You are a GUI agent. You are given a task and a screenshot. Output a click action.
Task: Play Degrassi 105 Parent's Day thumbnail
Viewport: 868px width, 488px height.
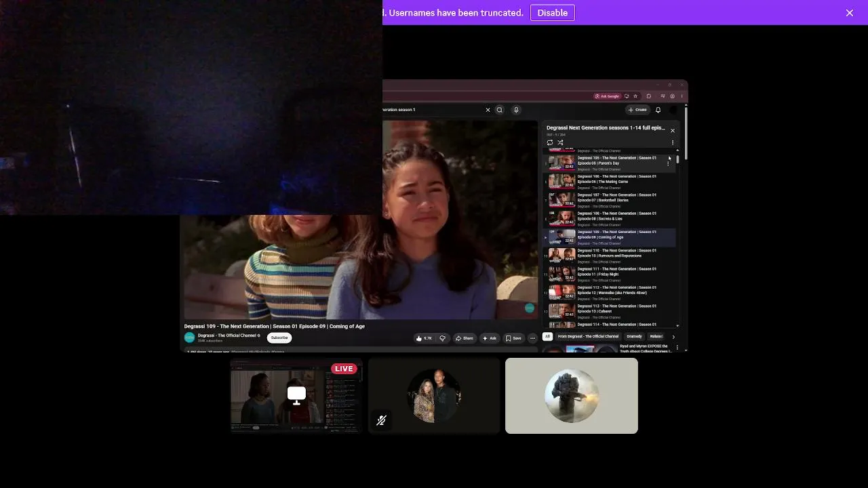(561, 163)
